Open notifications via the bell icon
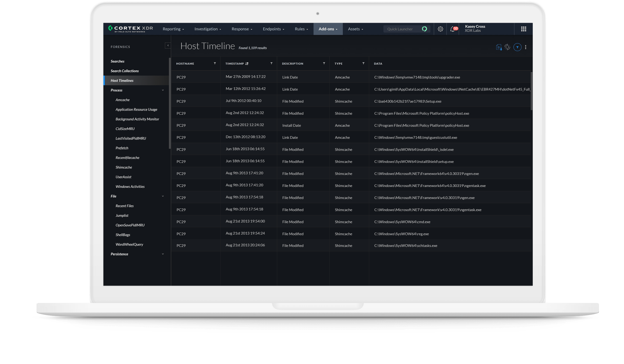This screenshot has height=364, width=624. 453,29
